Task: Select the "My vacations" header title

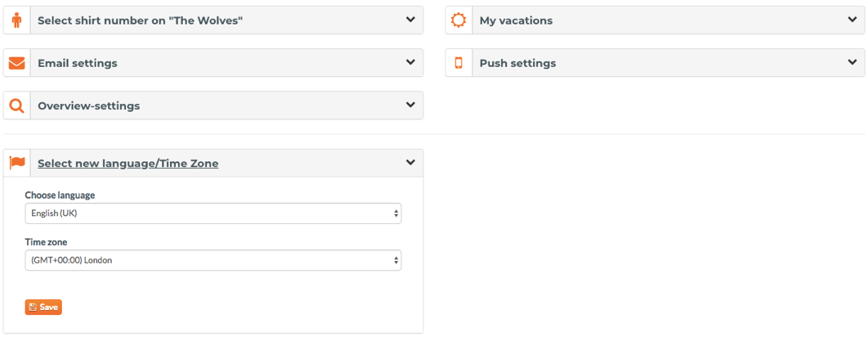Action: tap(516, 21)
